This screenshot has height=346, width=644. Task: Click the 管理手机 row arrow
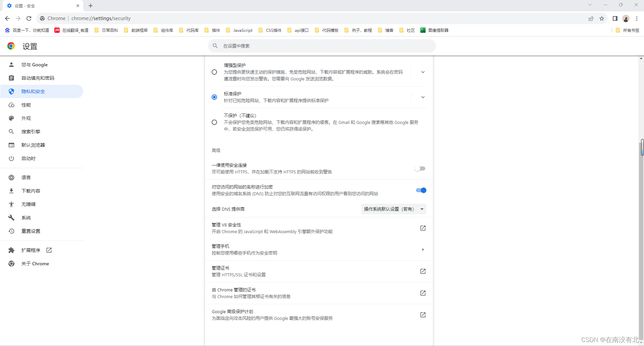pos(423,250)
